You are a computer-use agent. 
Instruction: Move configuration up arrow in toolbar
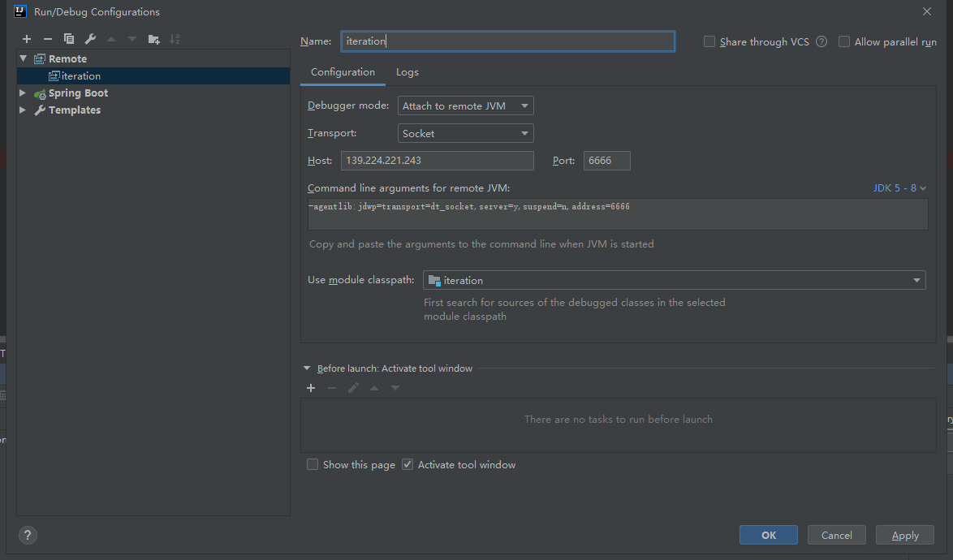(x=111, y=39)
